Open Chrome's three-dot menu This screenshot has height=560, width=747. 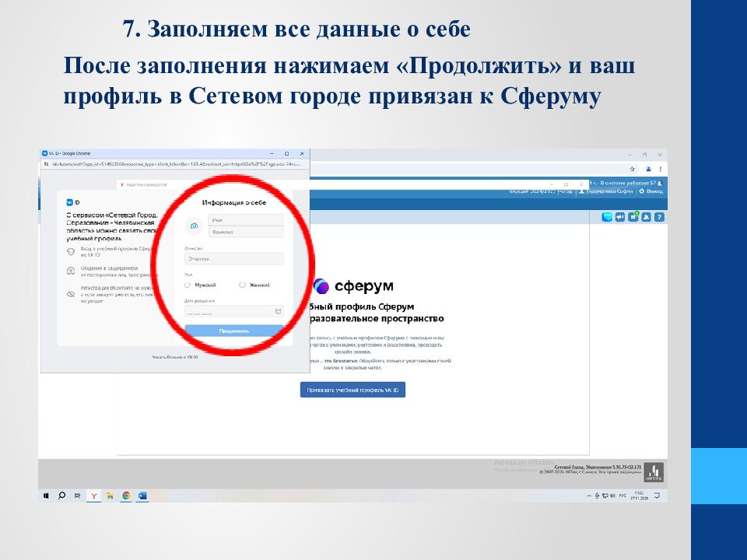(661, 169)
